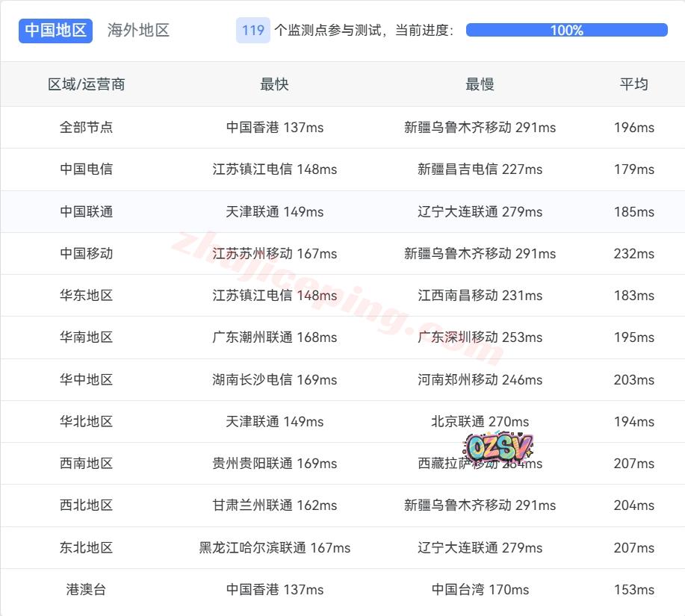Click the 湖南长沙电信 169ms cell
Screen dimensions: 685x616
(274, 380)
